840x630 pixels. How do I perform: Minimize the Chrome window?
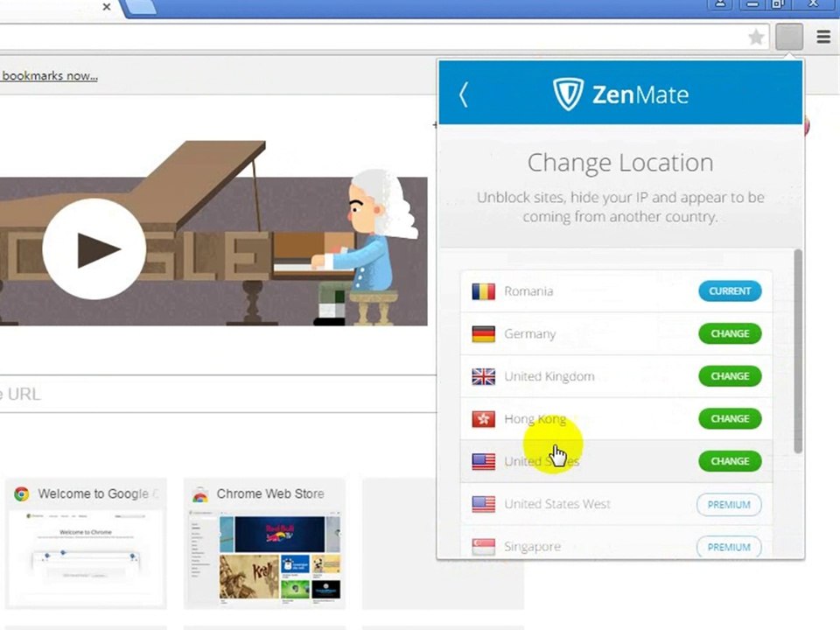752,4
